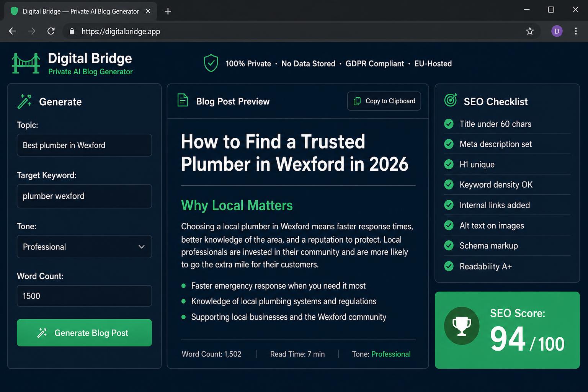This screenshot has height=392, width=588.
Task: Click the Target Keyword input field
Action: (x=84, y=196)
